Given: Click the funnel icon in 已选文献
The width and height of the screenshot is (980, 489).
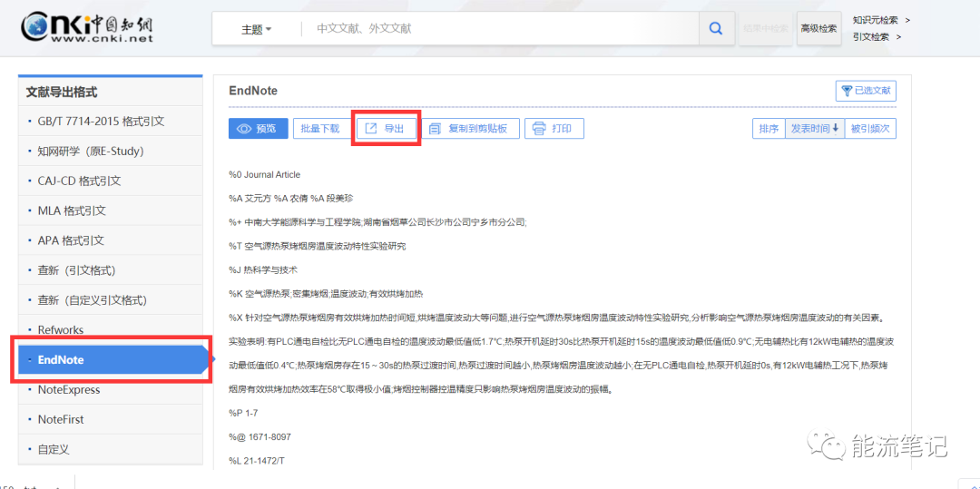Looking at the screenshot, I should click(x=847, y=92).
